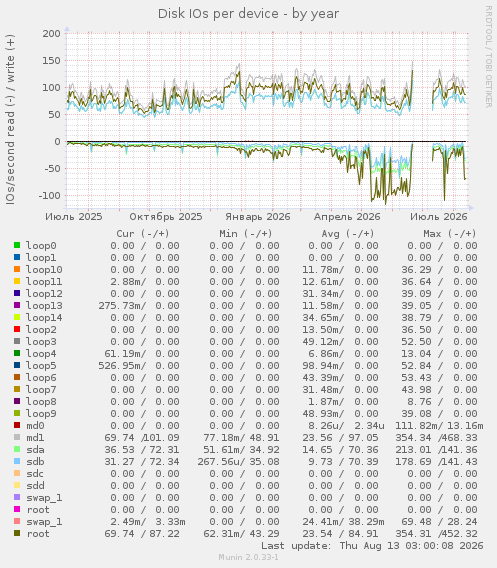Click the salmon swap_1 legend swatch

tap(17, 521)
